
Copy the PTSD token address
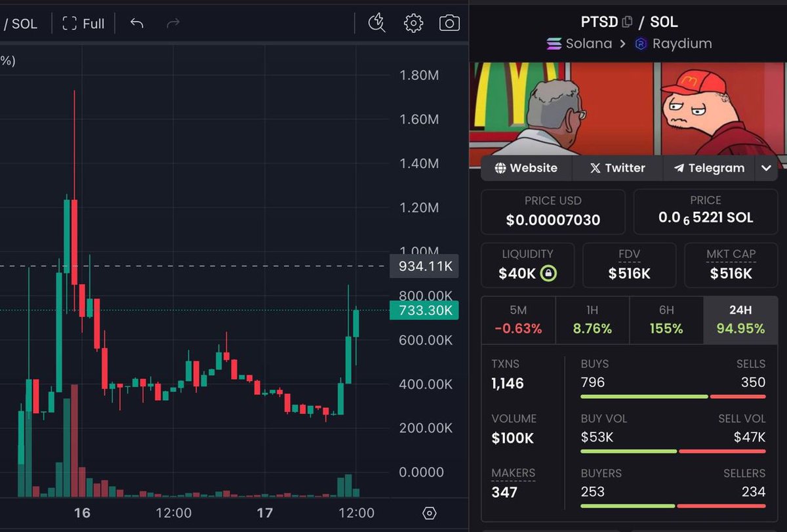coord(627,22)
